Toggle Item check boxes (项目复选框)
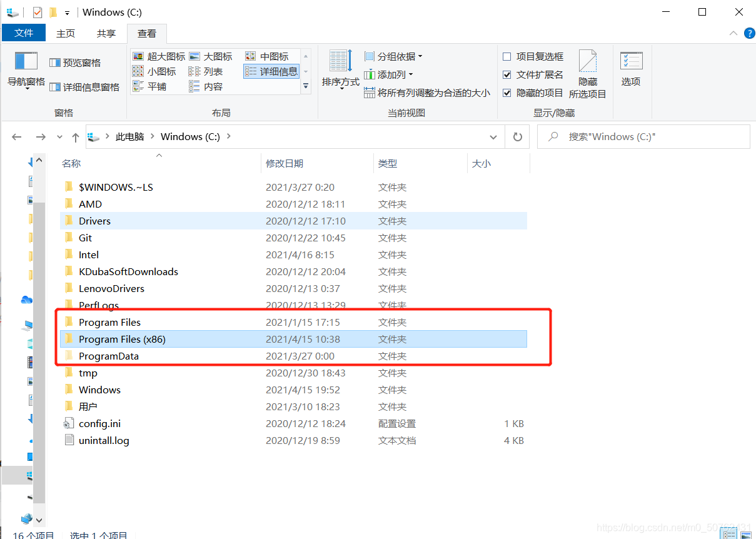Screen dimensions: 756x539 coord(533,56)
